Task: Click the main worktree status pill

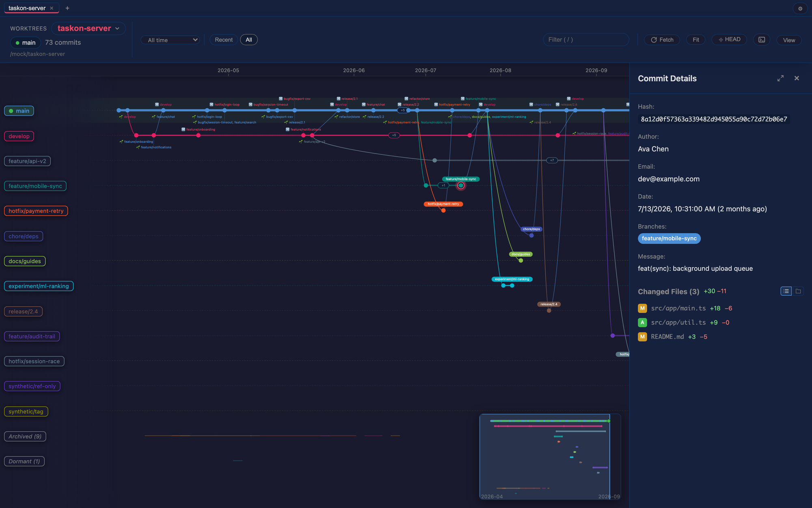Action: coord(26,43)
